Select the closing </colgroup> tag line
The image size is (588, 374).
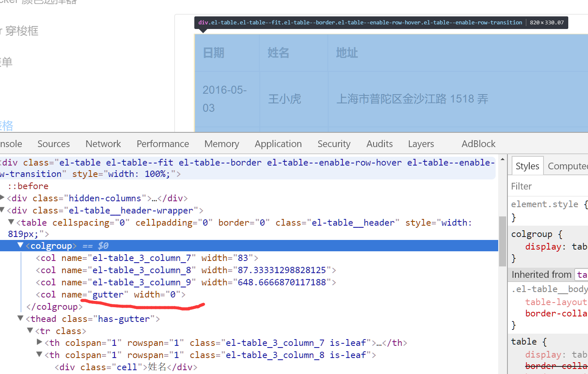pos(55,307)
